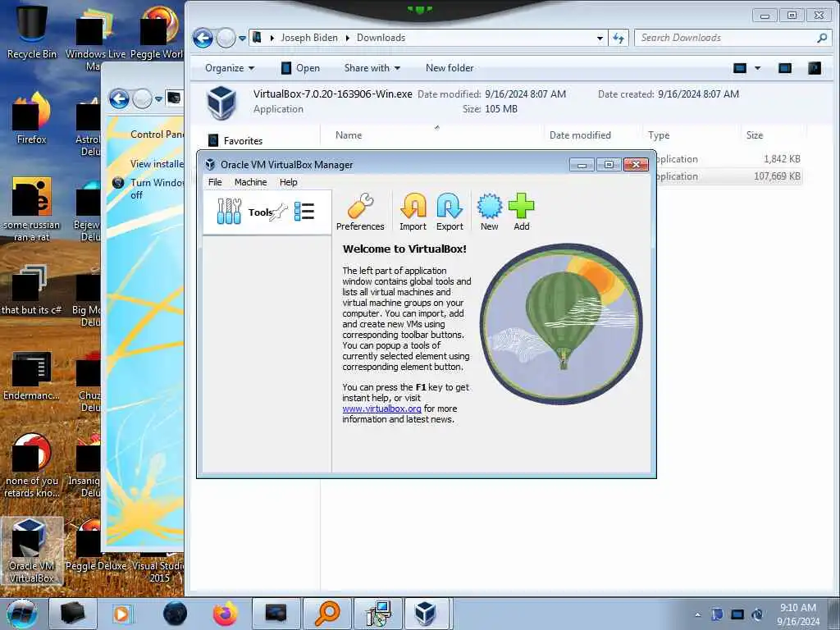This screenshot has height=630, width=840.
Task: Expand recent locations arrow in Downloads window
Action: pyautogui.click(x=242, y=38)
